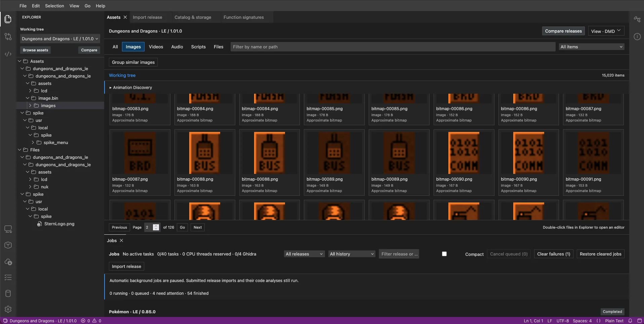The width and height of the screenshot is (644, 324).
Task: Click the Filter by name or path field
Action: pyautogui.click(x=393, y=47)
